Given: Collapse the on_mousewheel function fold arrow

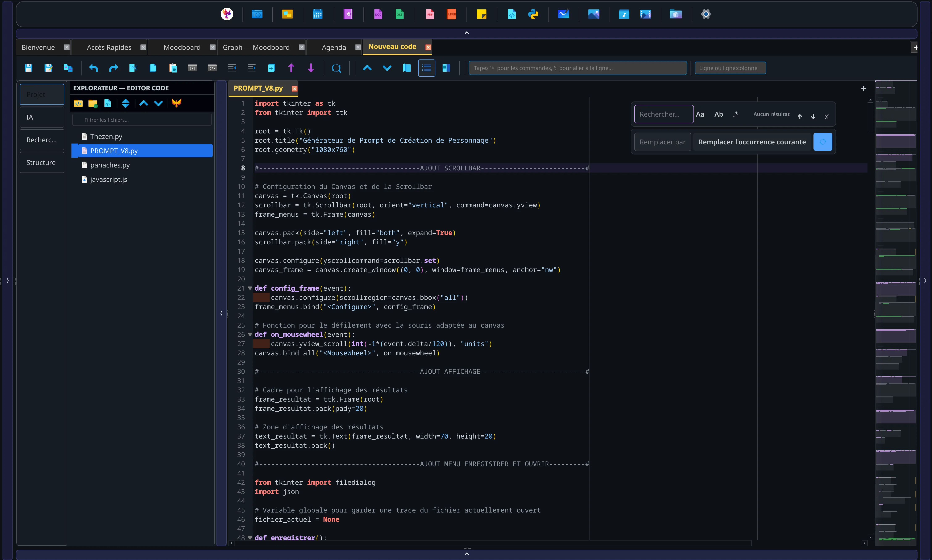Looking at the screenshot, I should coord(250,334).
